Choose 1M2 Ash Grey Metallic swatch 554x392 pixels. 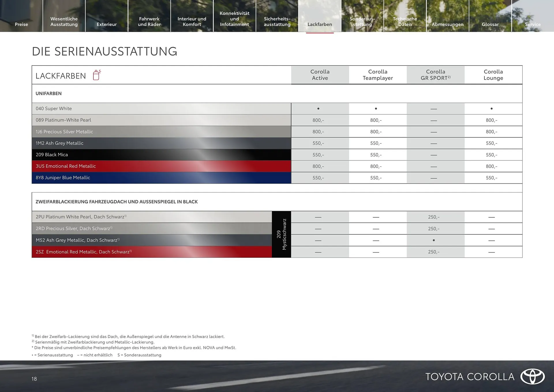click(161, 143)
